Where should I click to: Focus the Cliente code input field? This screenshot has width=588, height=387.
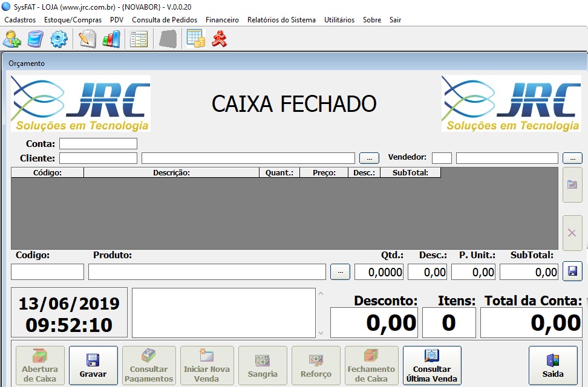pos(98,158)
